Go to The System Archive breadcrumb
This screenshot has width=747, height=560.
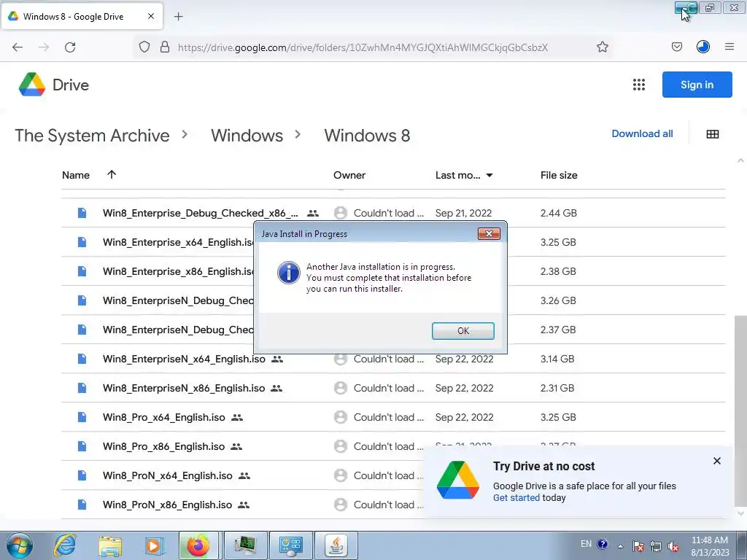point(92,135)
